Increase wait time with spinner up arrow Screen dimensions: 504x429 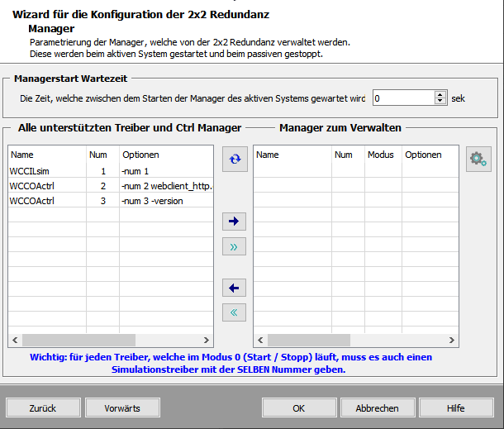(440, 93)
